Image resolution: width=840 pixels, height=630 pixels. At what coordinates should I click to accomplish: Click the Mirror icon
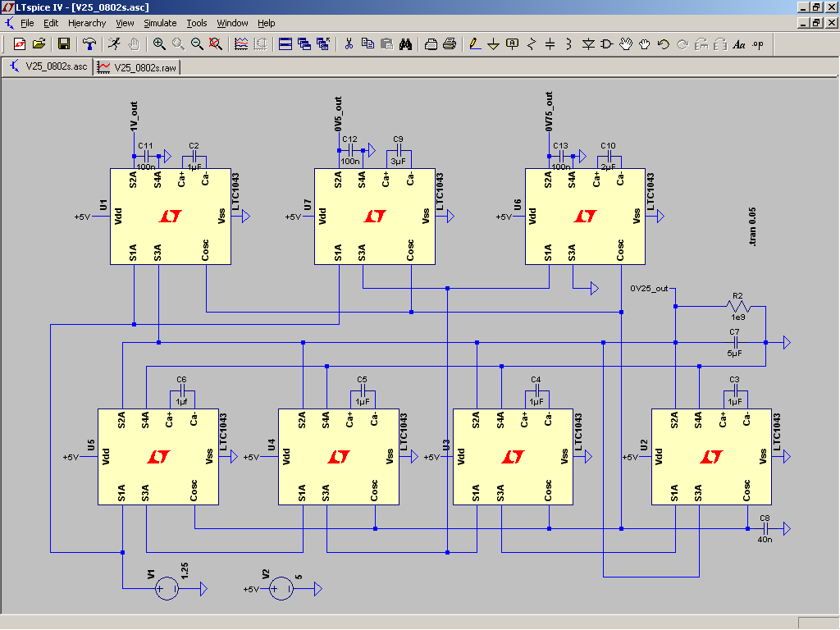(720, 44)
